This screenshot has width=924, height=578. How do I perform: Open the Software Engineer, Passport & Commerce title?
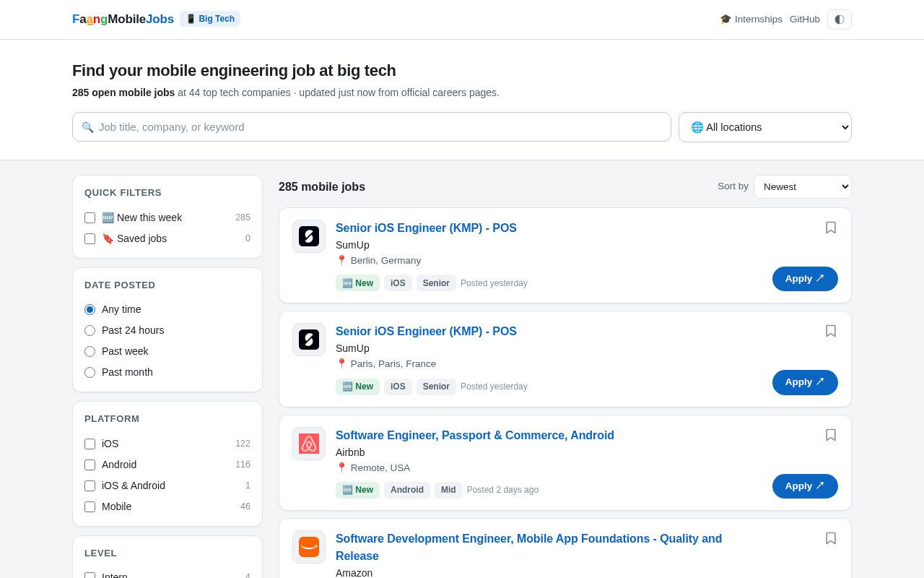click(475, 436)
